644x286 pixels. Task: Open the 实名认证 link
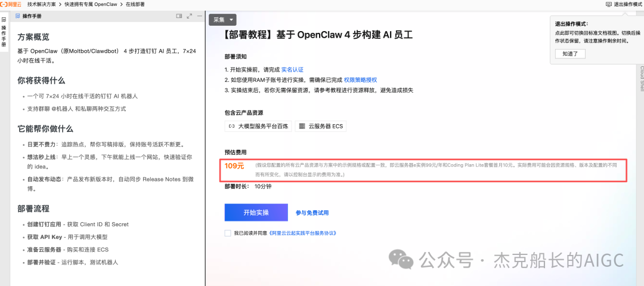tap(292, 69)
